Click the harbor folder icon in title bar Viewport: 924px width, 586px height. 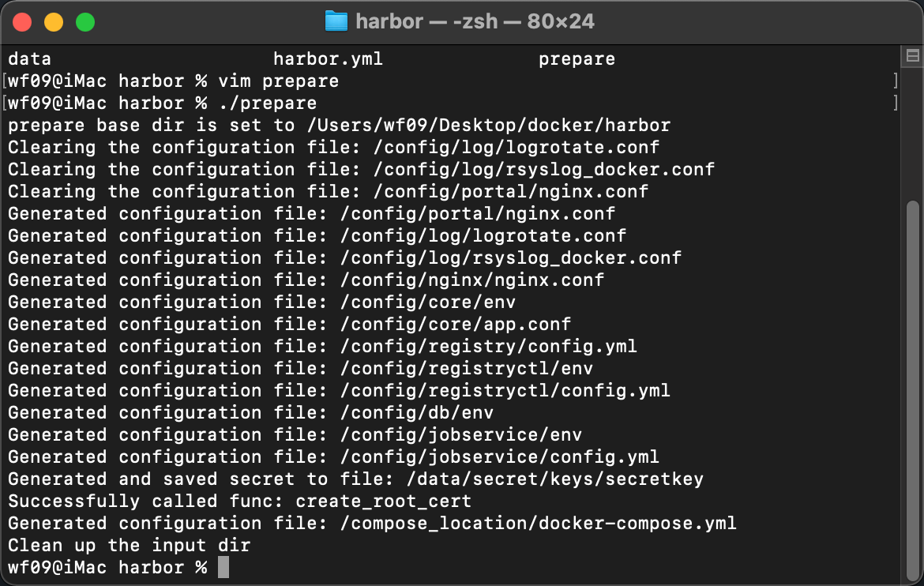[336, 21]
